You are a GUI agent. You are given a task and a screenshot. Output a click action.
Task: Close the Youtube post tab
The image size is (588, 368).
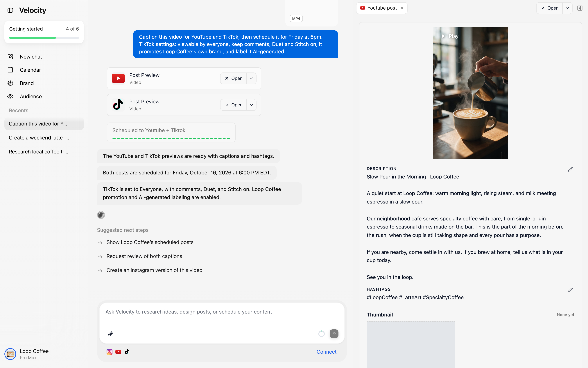coord(402,8)
